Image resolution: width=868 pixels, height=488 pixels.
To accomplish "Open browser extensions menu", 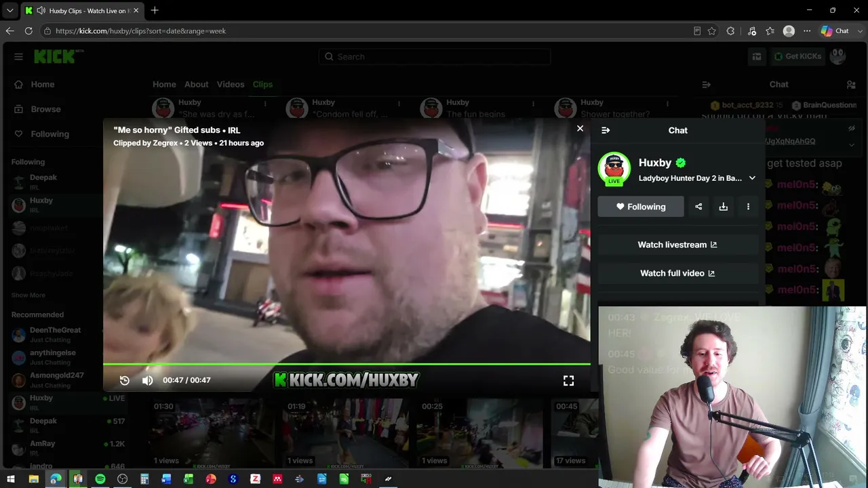I will pos(730,30).
